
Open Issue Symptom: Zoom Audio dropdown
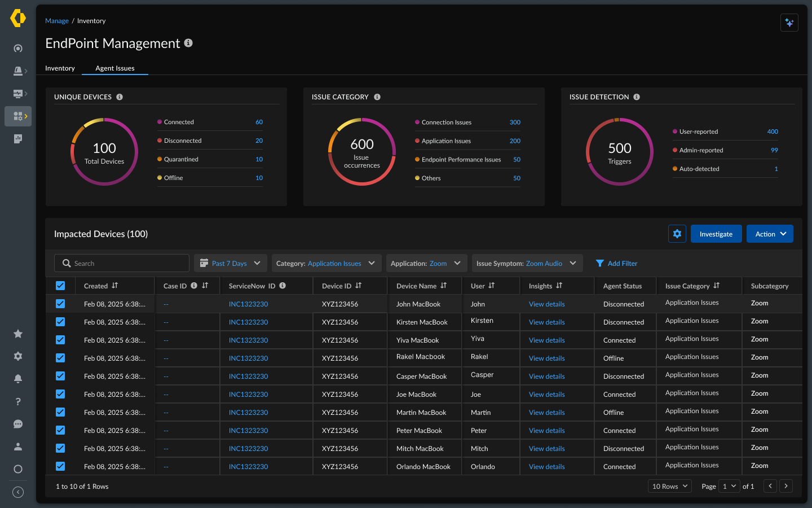(x=527, y=263)
